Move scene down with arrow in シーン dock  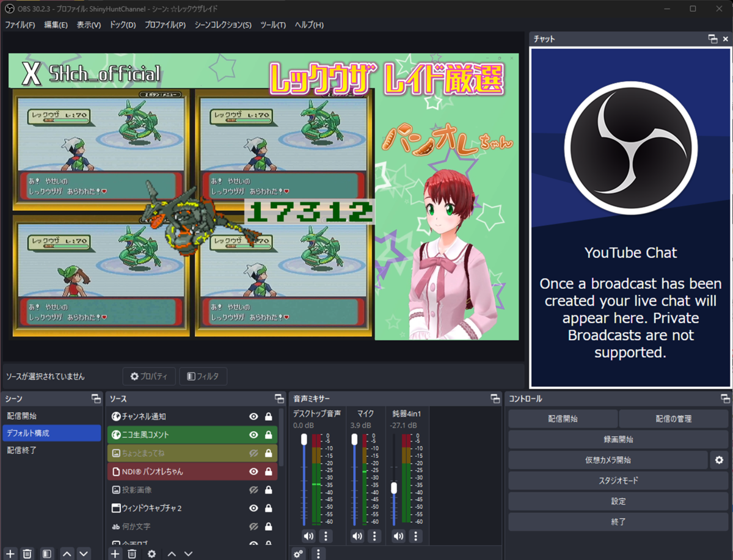83,553
